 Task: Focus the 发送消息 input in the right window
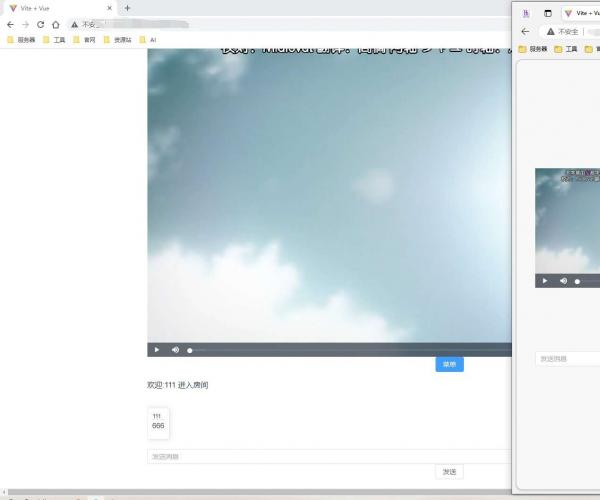(x=567, y=359)
